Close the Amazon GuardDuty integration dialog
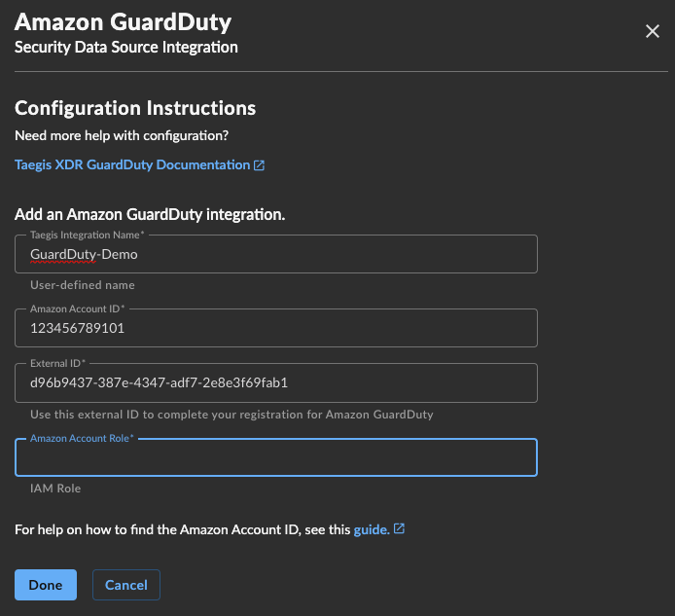The image size is (675, 616). tap(653, 31)
